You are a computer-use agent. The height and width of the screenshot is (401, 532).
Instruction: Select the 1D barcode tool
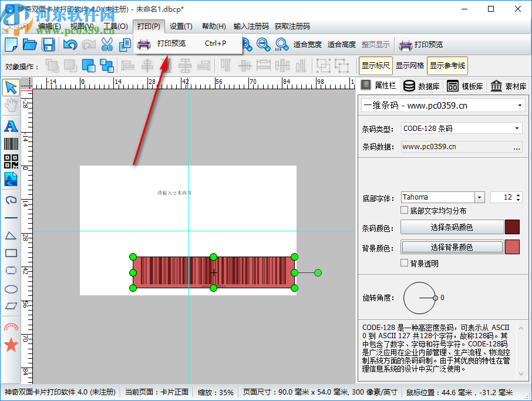pos(11,144)
